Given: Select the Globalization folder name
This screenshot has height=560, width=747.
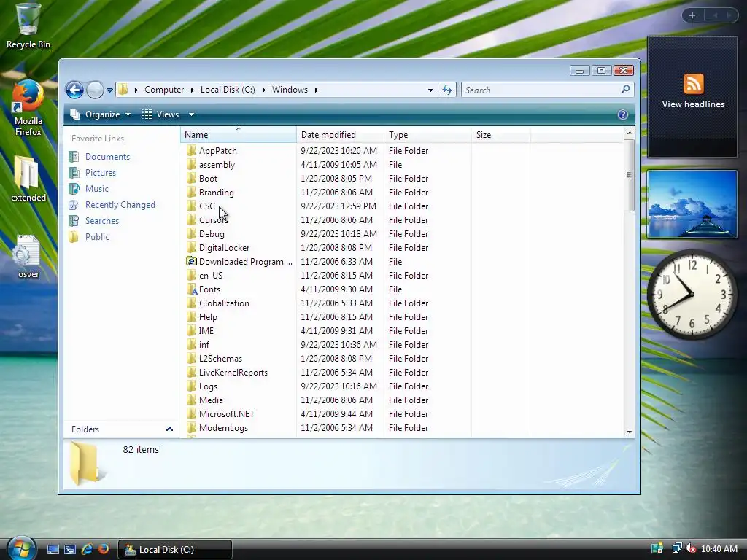Looking at the screenshot, I should [224, 303].
